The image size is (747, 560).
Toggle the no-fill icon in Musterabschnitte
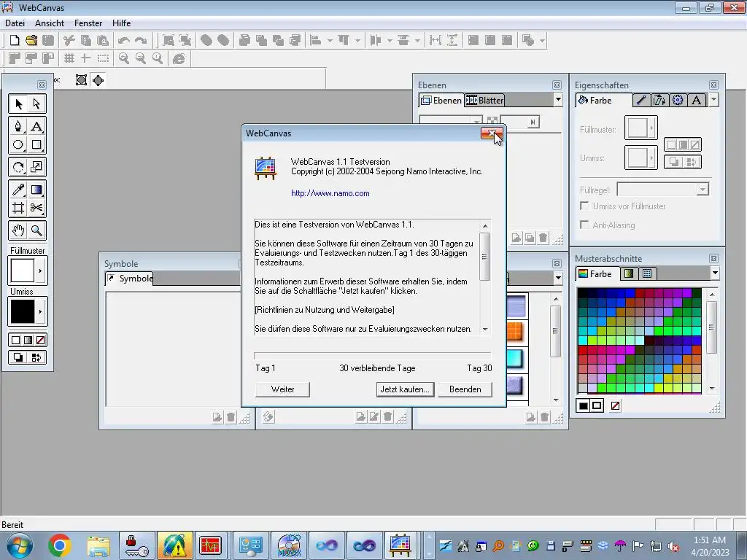pos(616,405)
